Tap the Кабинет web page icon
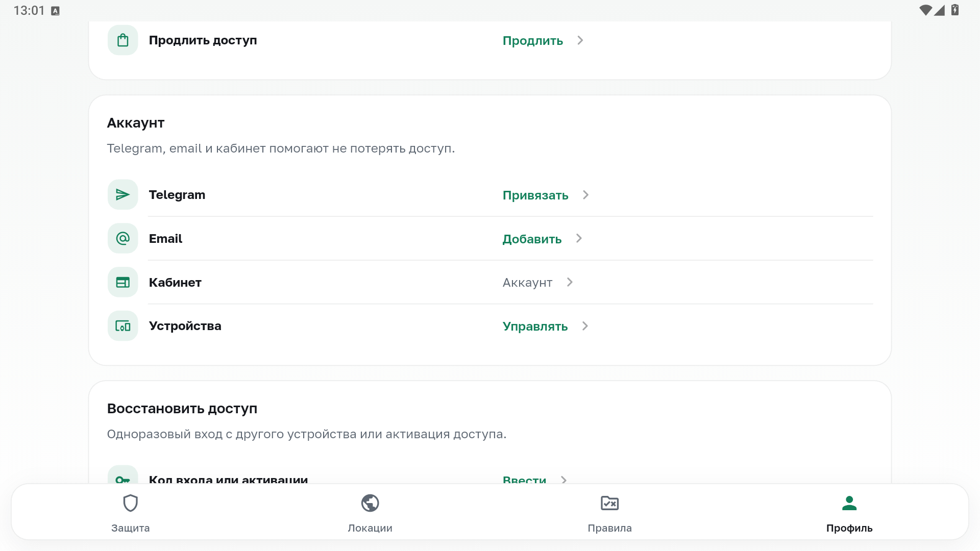This screenshot has height=551, width=980. point(123,282)
